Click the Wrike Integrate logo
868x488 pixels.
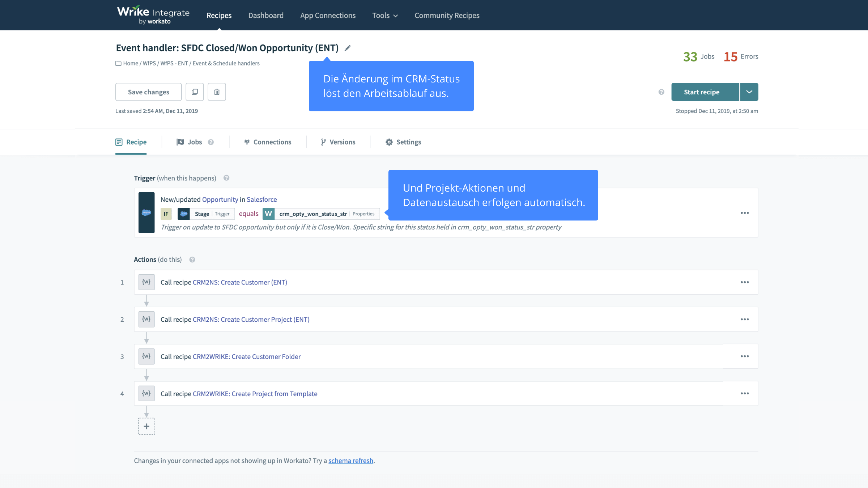click(x=153, y=15)
